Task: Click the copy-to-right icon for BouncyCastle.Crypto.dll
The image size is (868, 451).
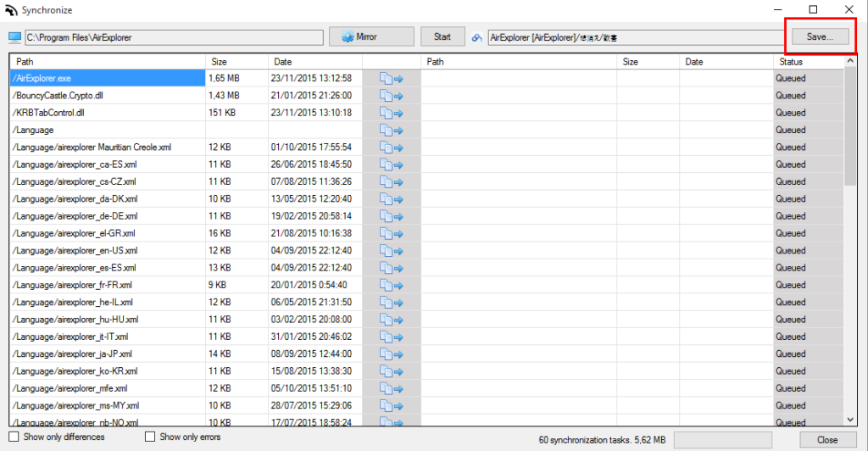Action: click(x=392, y=96)
